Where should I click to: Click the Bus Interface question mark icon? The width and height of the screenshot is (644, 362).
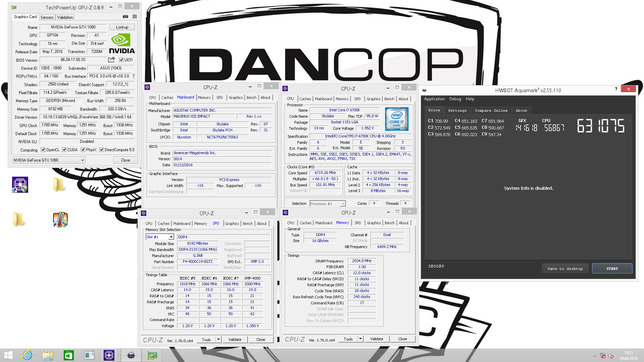tap(133, 76)
